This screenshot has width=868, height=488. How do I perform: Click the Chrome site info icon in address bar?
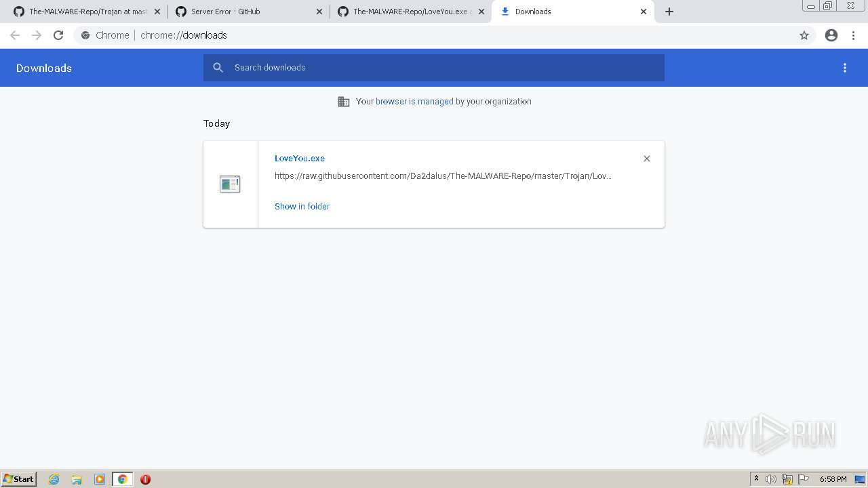click(85, 35)
